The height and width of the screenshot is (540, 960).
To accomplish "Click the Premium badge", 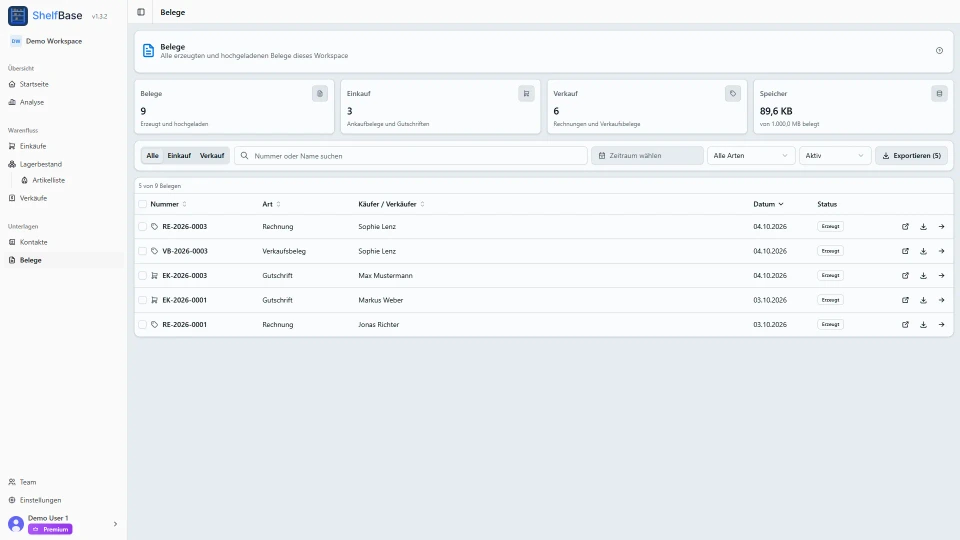I will coord(50,530).
